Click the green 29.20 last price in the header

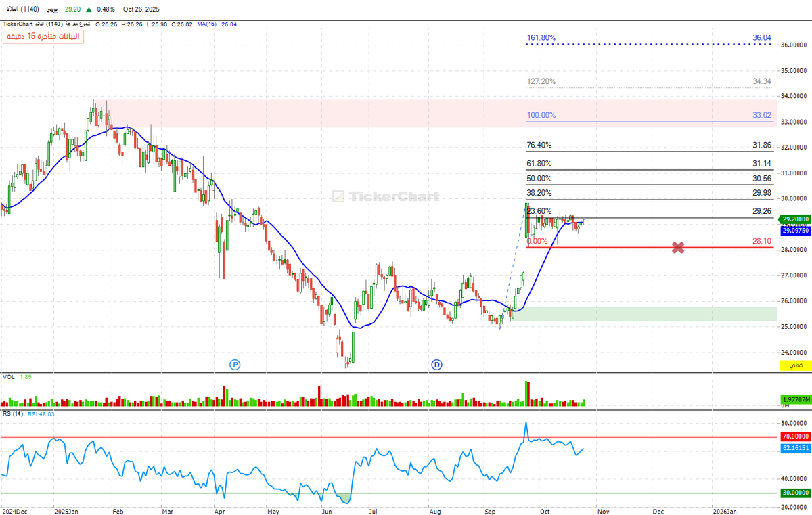(72, 10)
